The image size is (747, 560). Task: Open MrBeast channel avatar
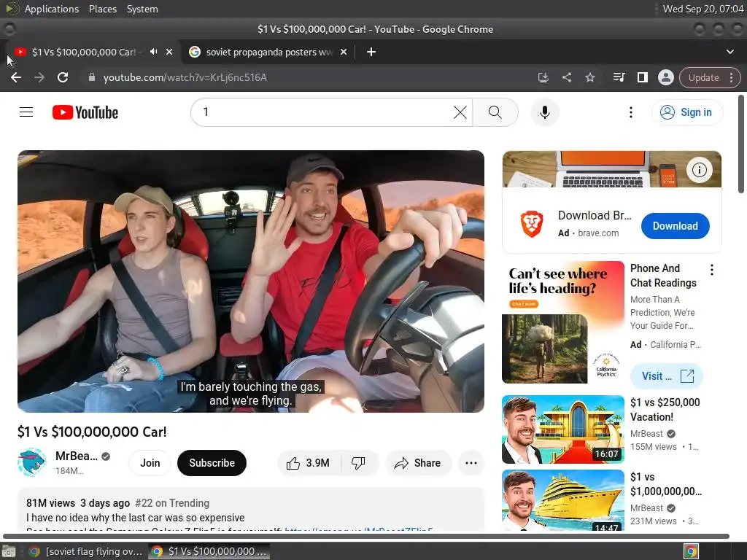point(32,462)
